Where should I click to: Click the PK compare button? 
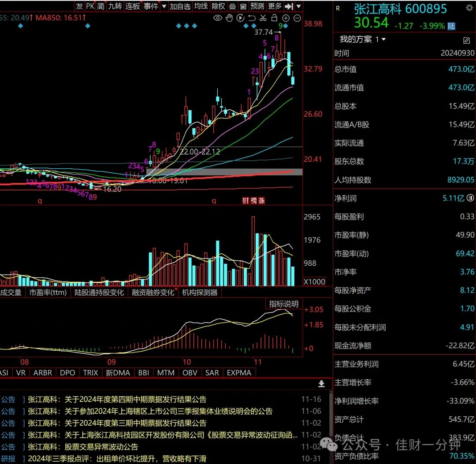tap(90, 6)
